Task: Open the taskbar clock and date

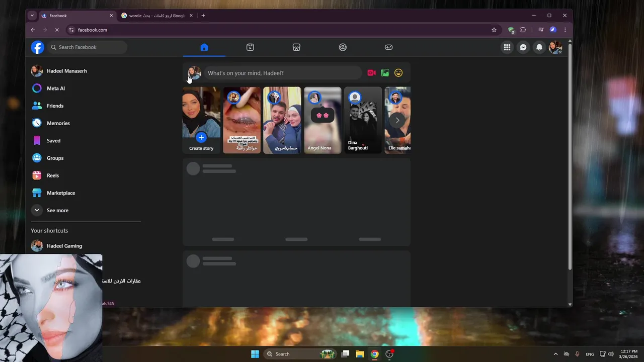Action: 629,354
